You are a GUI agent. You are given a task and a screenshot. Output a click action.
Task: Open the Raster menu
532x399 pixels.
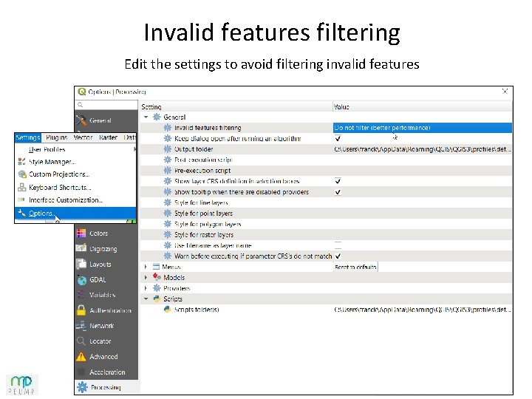[x=108, y=137]
